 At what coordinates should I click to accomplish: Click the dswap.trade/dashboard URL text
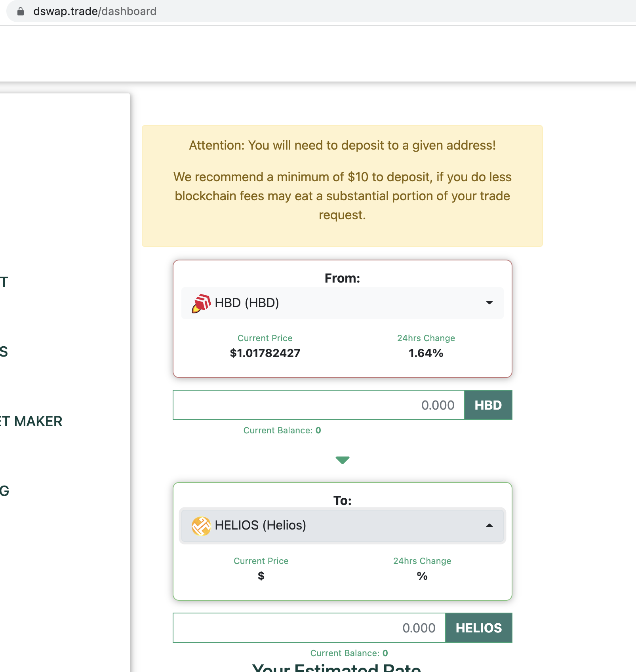95,11
